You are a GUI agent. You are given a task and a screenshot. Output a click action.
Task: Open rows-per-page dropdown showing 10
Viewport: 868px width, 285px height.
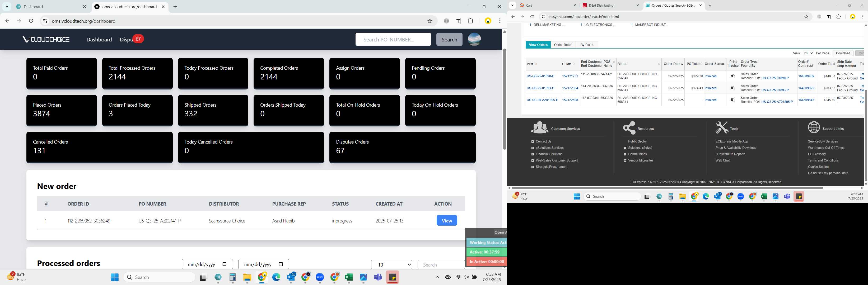click(x=391, y=264)
